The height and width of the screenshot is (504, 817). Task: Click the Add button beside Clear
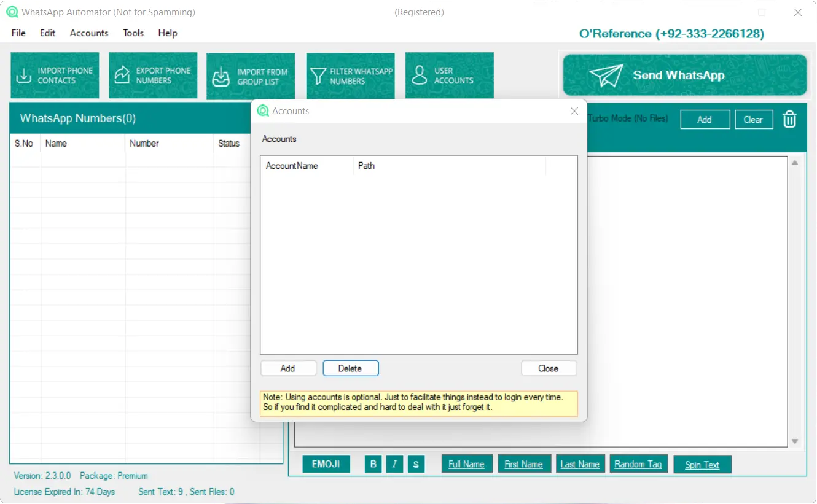click(705, 120)
